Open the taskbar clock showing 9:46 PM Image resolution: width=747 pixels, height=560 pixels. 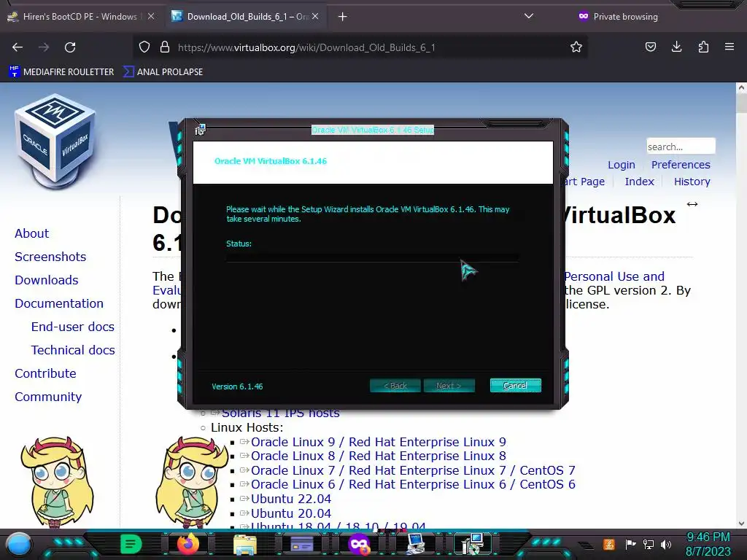click(x=708, y=544)
